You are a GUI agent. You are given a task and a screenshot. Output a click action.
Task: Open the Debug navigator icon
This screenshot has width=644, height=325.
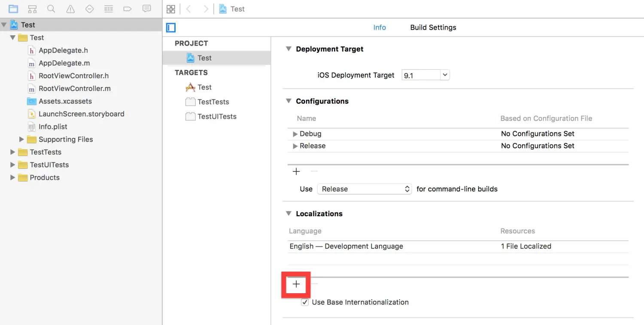click(109, 9)
